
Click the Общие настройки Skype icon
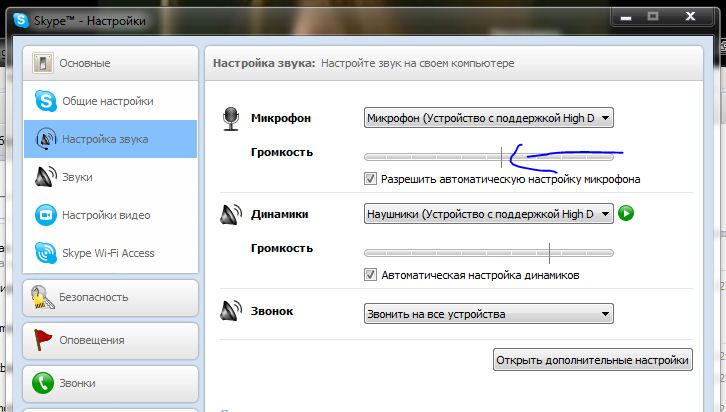pyautogui.click(x=45, y=101)
